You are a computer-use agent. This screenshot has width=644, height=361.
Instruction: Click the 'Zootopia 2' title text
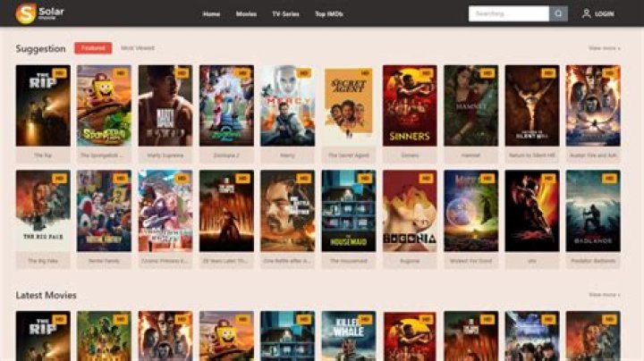[x=226, y=155]
